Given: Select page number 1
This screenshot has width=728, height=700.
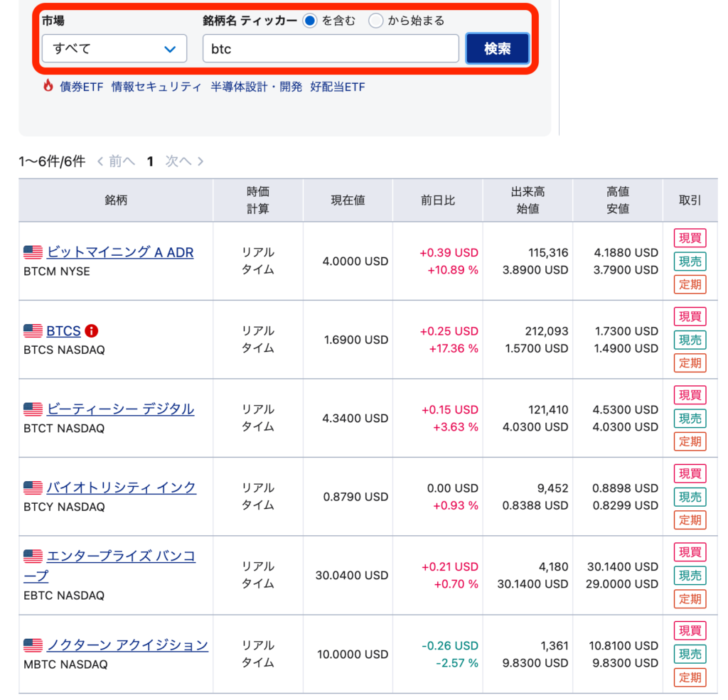Looking at the screenshot, I should click(x=150, y=161).
